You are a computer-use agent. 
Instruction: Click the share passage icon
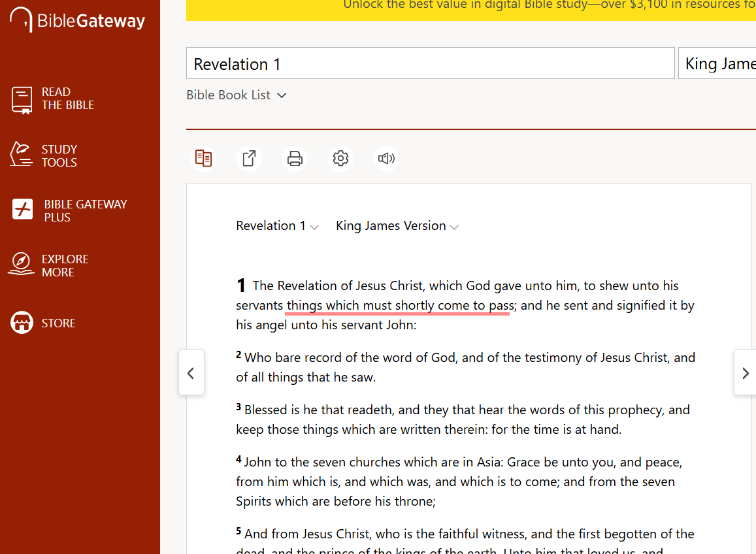(x=249, y=158)
